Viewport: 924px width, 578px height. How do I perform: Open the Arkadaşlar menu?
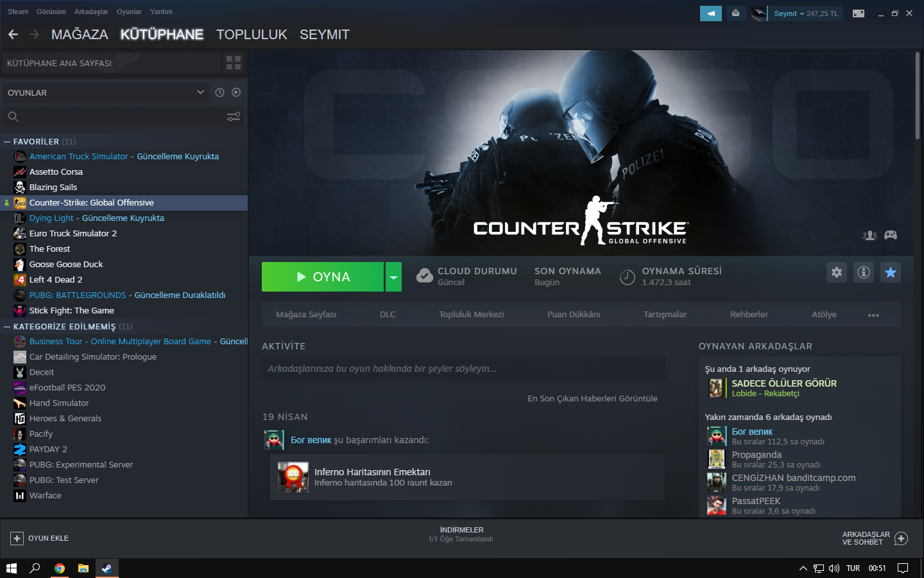tap(91, 12)
